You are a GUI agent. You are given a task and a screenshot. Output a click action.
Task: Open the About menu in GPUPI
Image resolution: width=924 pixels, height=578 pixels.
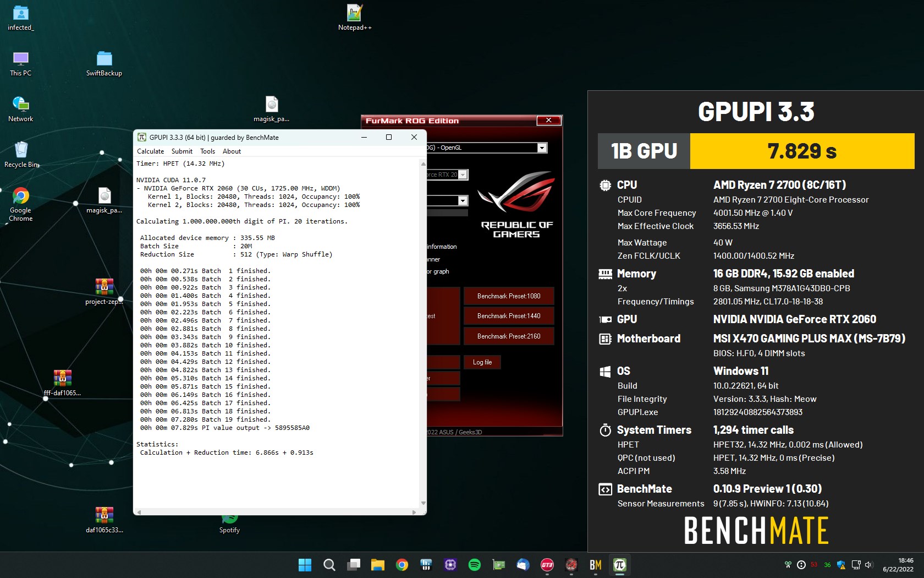click(x=232, y=151)
